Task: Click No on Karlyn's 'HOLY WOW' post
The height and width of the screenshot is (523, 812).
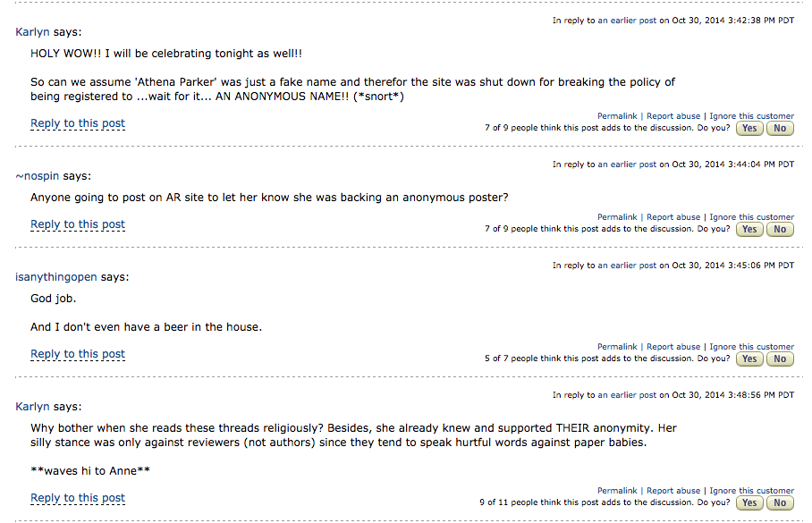Action: tap(780, 128)
